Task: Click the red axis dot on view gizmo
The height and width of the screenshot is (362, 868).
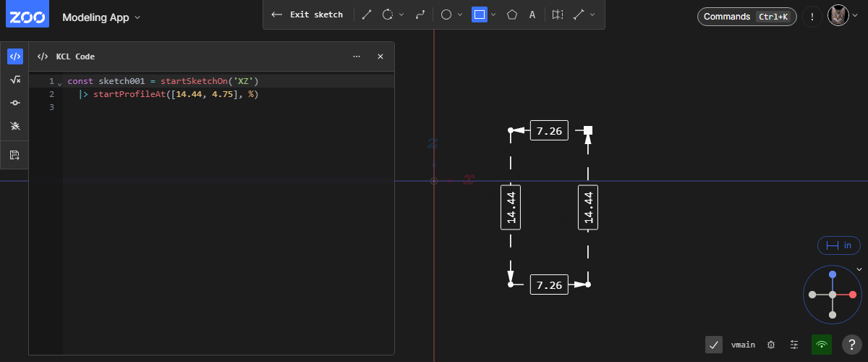Action: [853, 295]
